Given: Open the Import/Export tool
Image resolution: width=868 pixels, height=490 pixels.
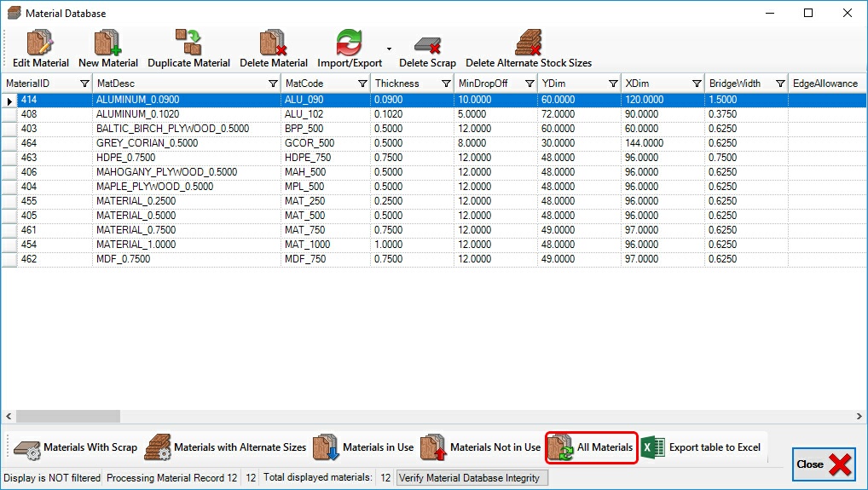Looking at the screenshot, I should click(349, 43).
